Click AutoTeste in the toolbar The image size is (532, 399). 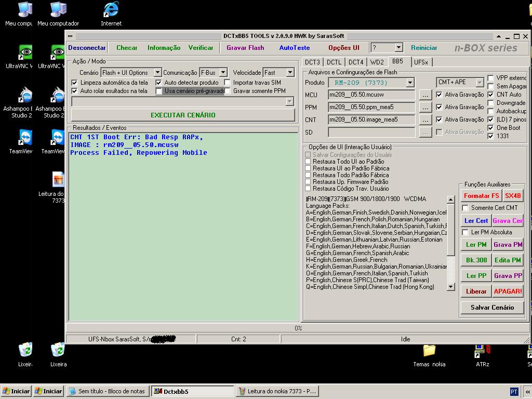click(x=295, y=48)
